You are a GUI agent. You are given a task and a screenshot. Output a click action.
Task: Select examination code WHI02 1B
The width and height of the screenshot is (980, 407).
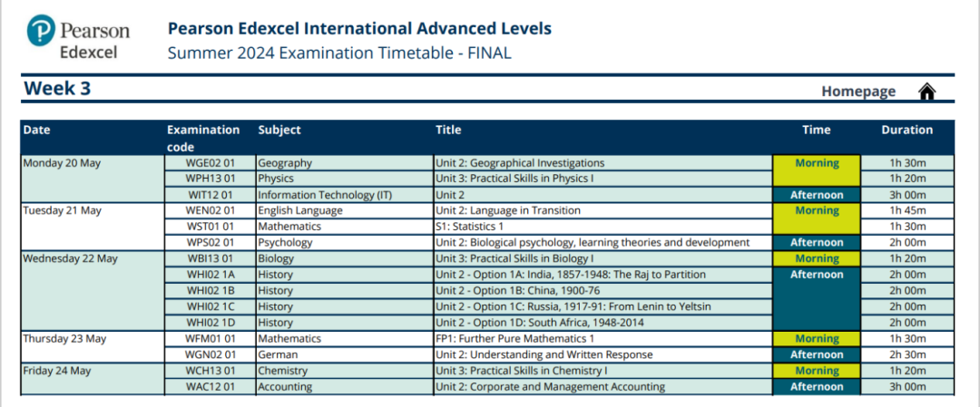[211, 291]
